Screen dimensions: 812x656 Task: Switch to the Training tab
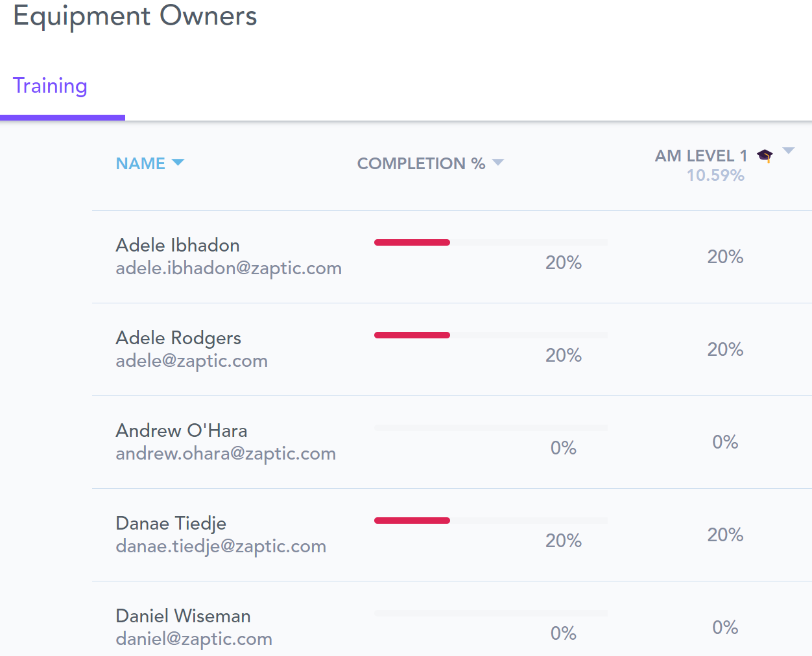pos(51,86)
